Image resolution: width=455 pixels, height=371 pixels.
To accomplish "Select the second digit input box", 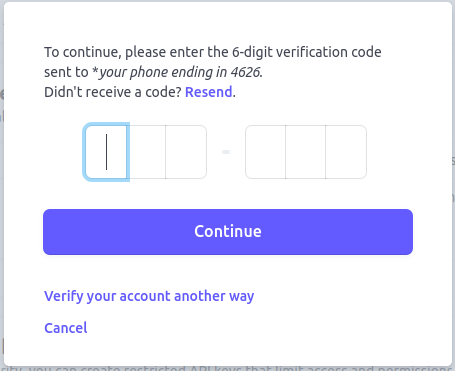I will click(146, 152).
